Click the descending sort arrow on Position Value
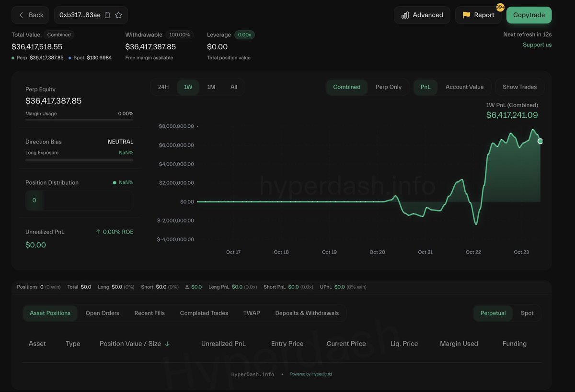575x392 pixels. [x=167, y=343]
